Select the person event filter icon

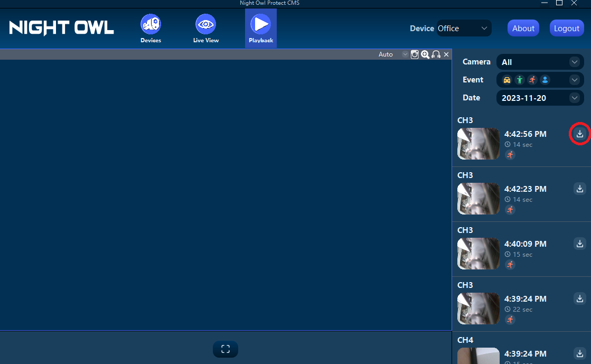519,80
